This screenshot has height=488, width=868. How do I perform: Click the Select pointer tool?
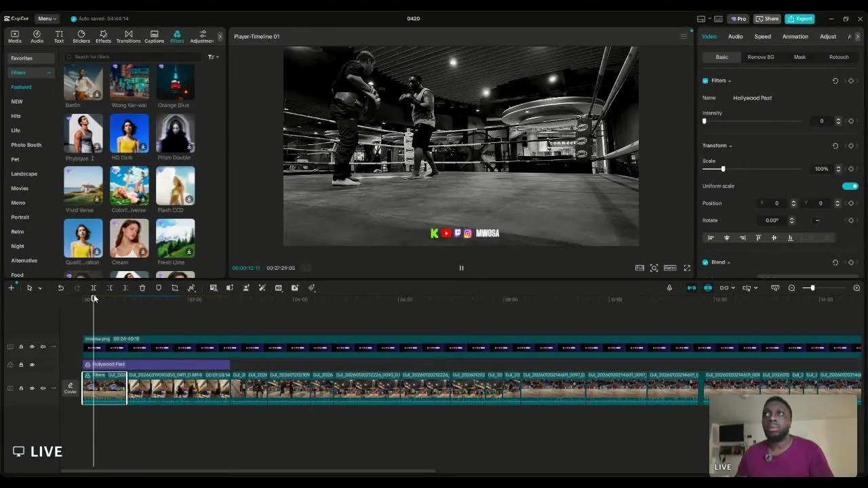29,288
